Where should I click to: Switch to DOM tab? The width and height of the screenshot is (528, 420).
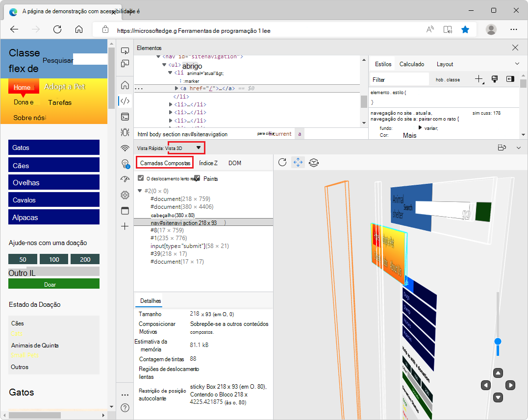pyautogui.click(x=235, y=163)
